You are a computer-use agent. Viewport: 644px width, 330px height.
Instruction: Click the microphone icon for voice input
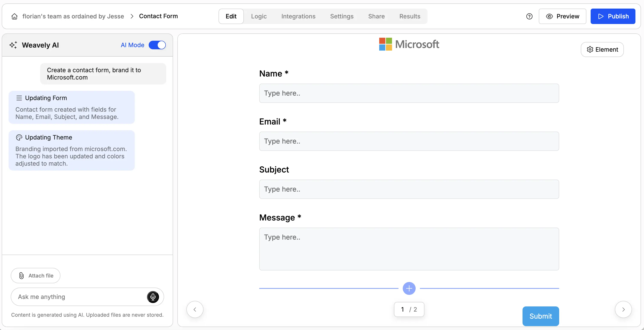pyautogui.click(x=153, y=297)
